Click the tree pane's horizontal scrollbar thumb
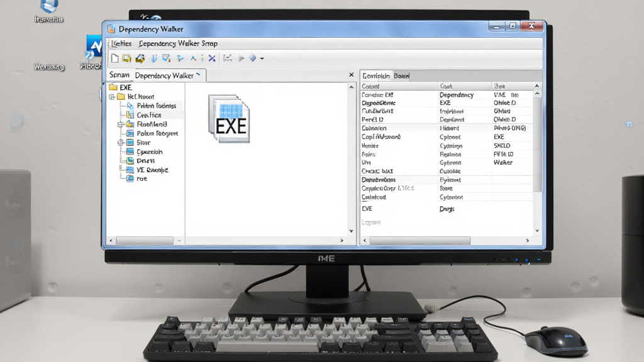Screen dimensions: 644x362 (x=145, y=241)
